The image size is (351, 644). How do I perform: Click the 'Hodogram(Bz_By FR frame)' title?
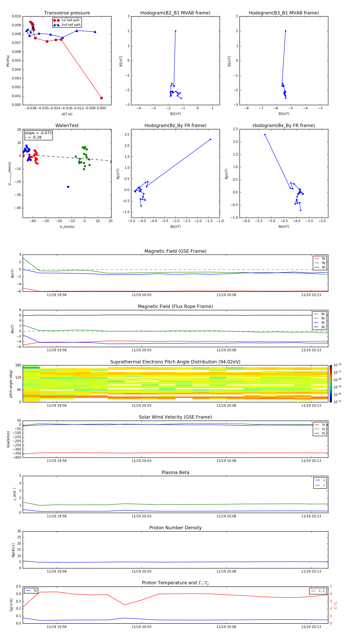(x=175, y=125)
